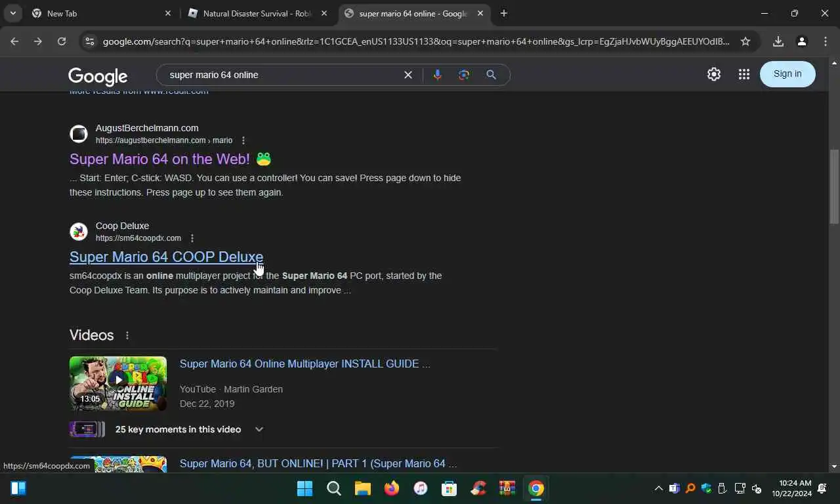Expand 25 key moments in this video

259,429
